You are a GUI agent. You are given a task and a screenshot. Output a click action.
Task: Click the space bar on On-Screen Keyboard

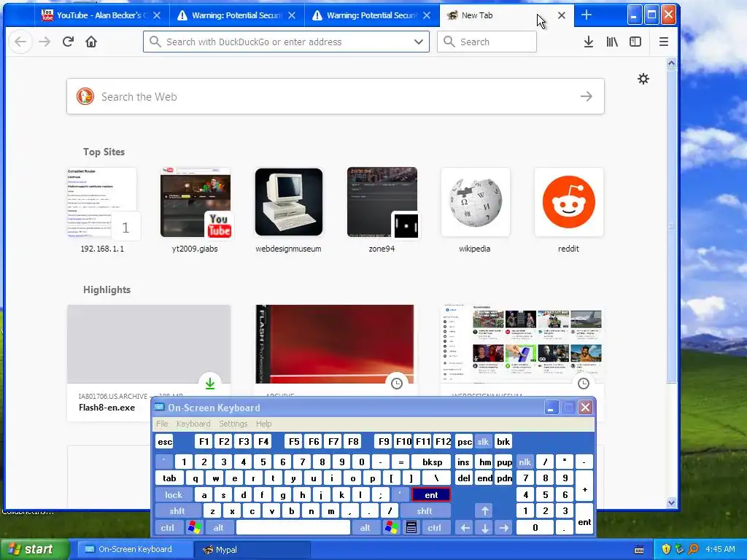293,528
